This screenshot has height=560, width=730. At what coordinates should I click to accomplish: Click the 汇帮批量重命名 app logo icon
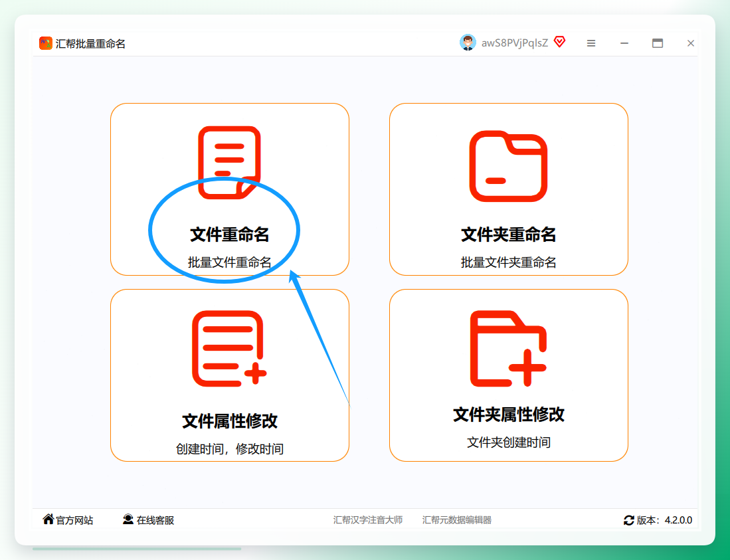46,43
